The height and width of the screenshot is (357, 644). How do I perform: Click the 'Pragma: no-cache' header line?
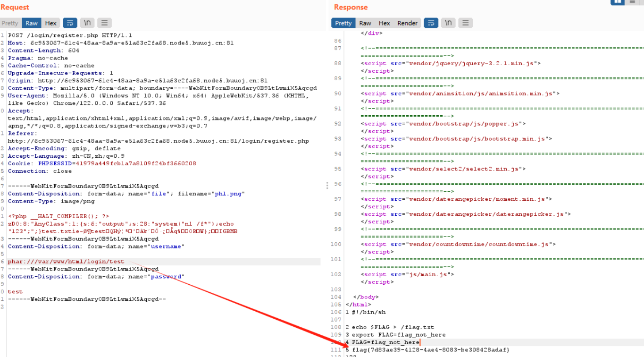pyautogui.click(x=38, y=58)
